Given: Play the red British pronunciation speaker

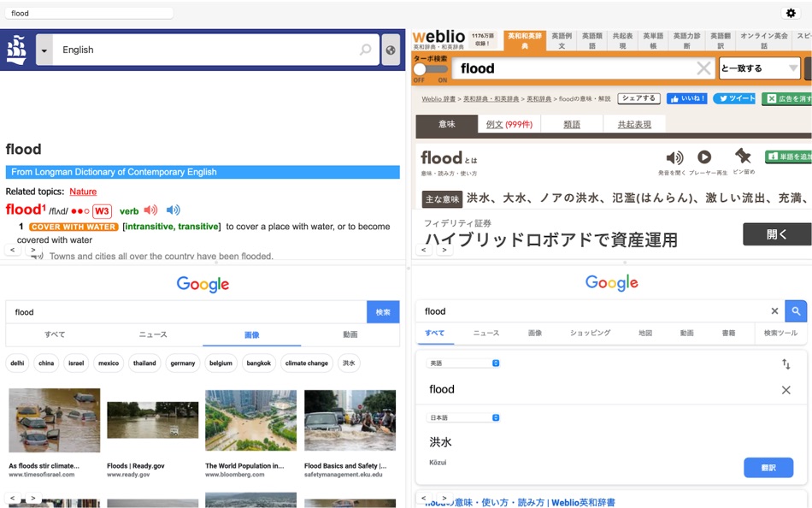Looking at the screenshot, I should click(x=150, y=210).
